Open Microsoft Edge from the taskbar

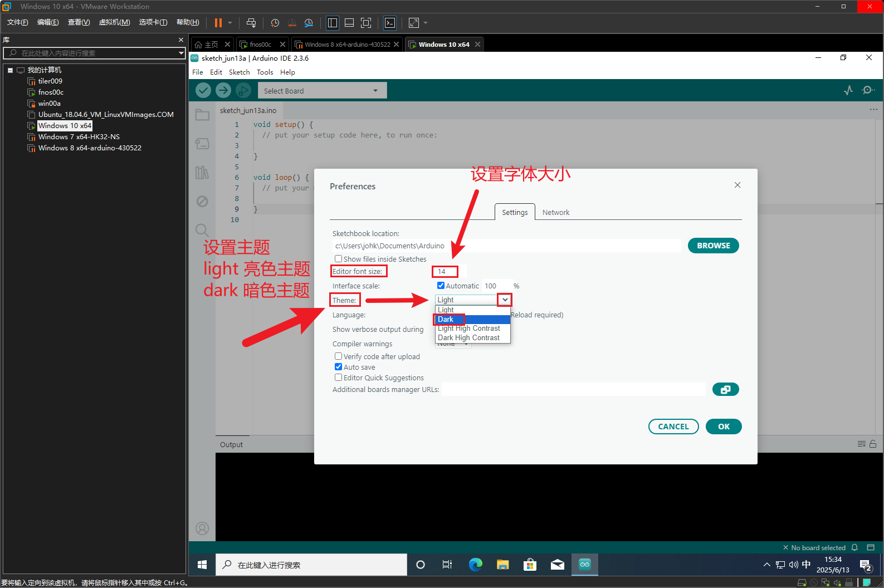pos(475,565)
